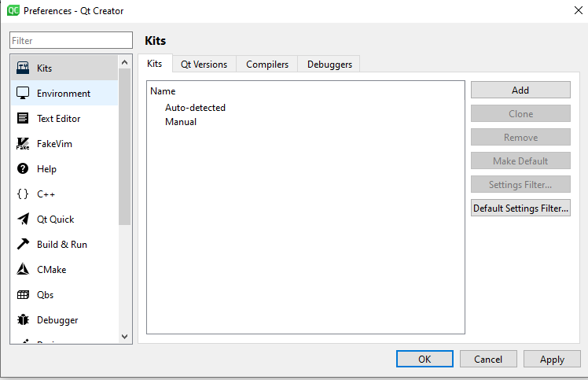Select the Environment category label
Image resolution: width=588 pixels, height=380 pixels.
tap(64, 94)
